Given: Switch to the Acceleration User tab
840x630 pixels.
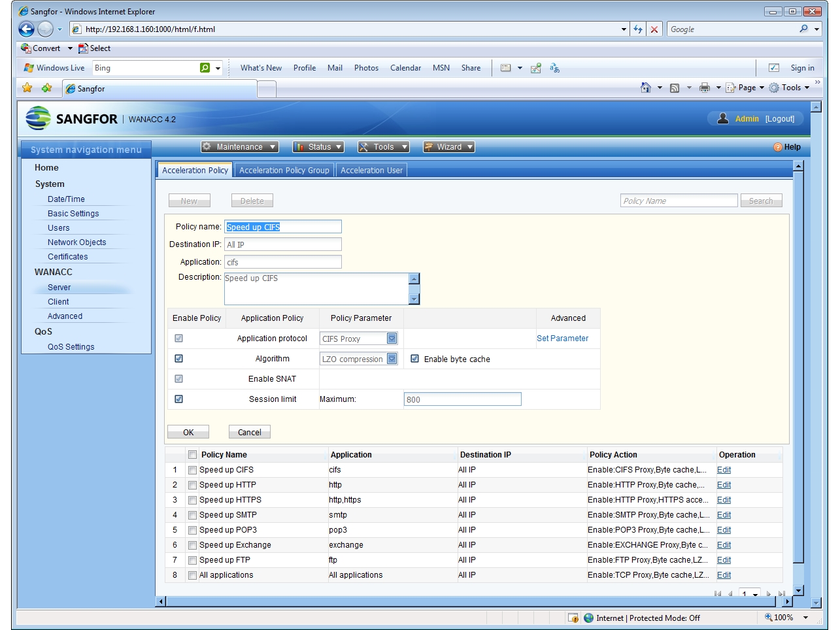Looking at the screenshot, I should click(x=371, y=171).
